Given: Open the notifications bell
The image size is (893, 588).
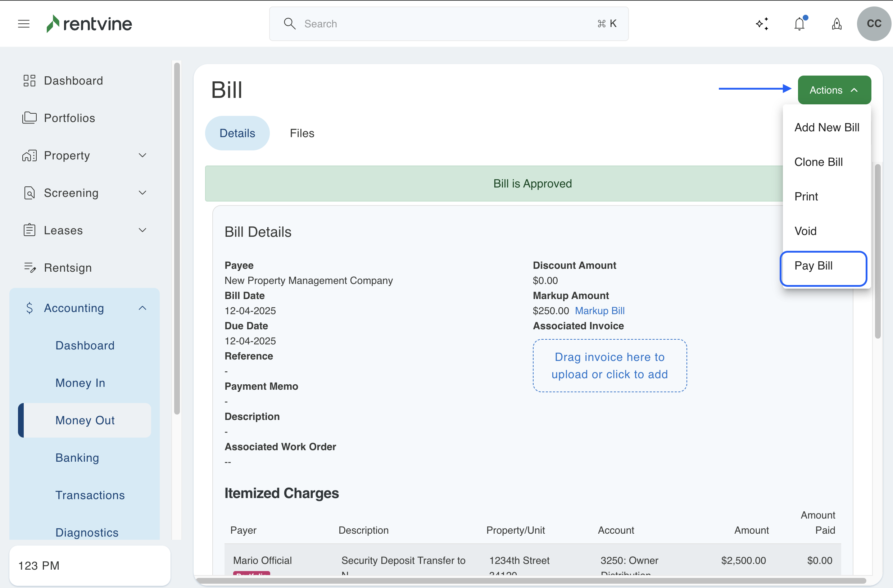Looking at the screenshot, I should [799, 24].
